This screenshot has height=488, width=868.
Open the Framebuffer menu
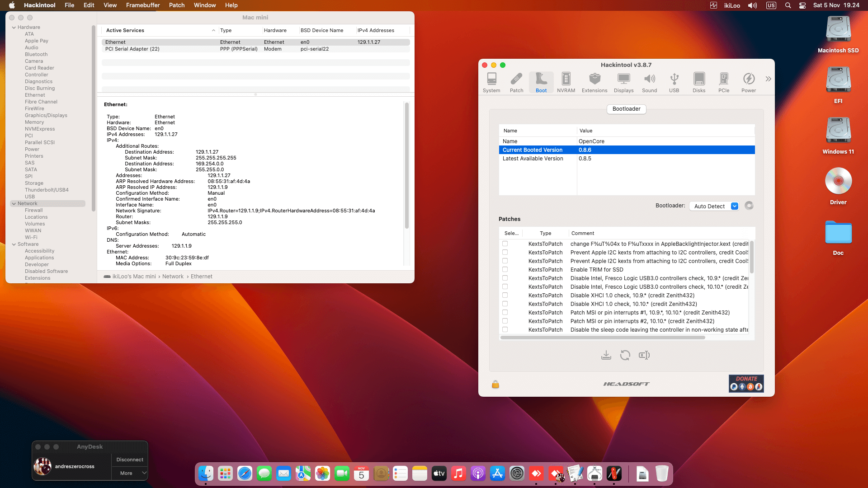(x=143, y=5)
